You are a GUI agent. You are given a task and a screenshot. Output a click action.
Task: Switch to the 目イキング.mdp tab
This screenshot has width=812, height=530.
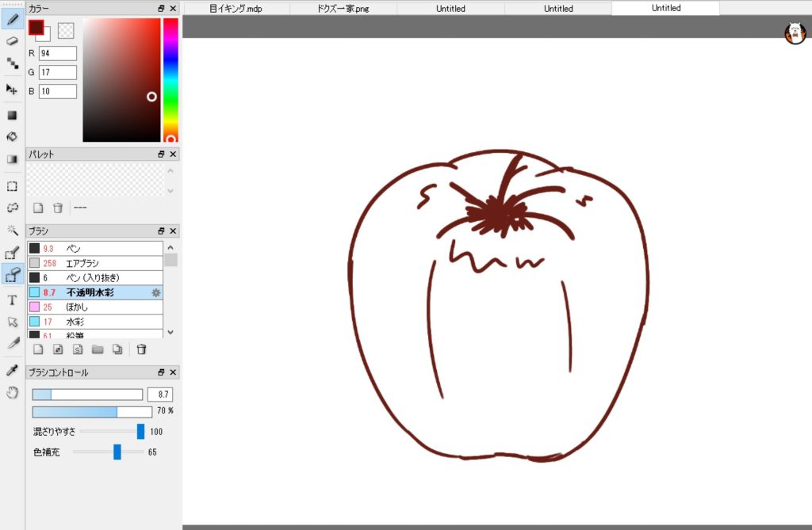[236, 9]
